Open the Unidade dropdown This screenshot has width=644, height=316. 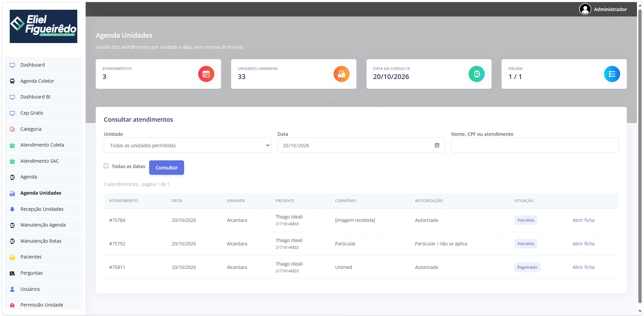coord(187,145)
